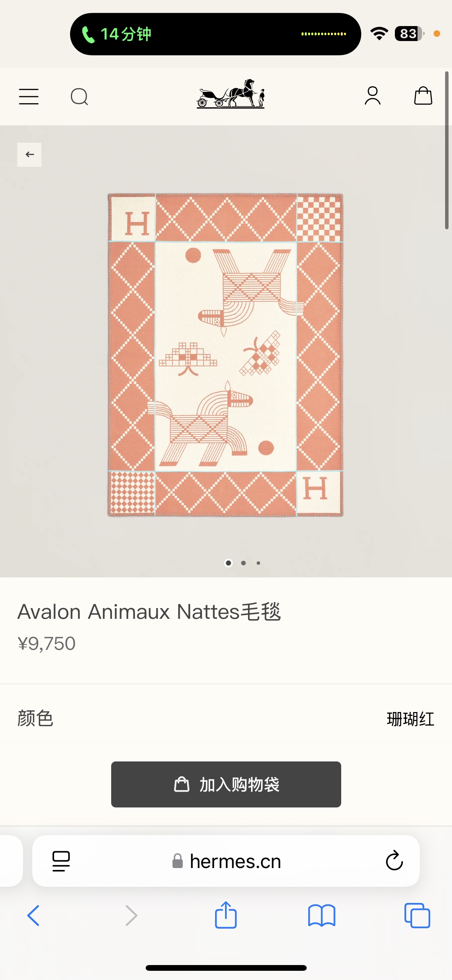Select the second product image dot
The width and height of the screenshot is (452, 980).
(243, 563)
